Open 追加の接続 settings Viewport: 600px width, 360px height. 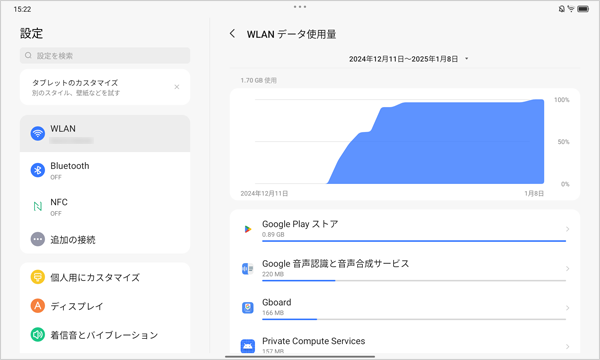pos(105,239)
